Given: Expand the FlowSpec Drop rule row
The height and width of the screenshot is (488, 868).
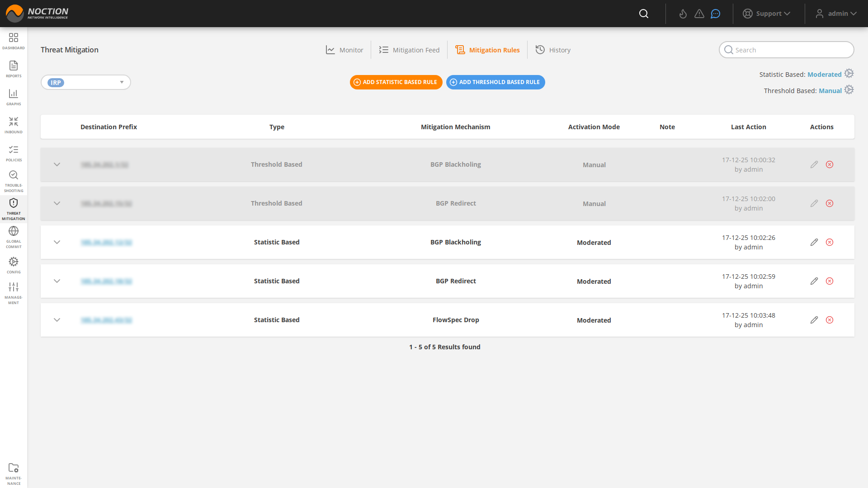Looking at the screenshot, I should [57, 320].
